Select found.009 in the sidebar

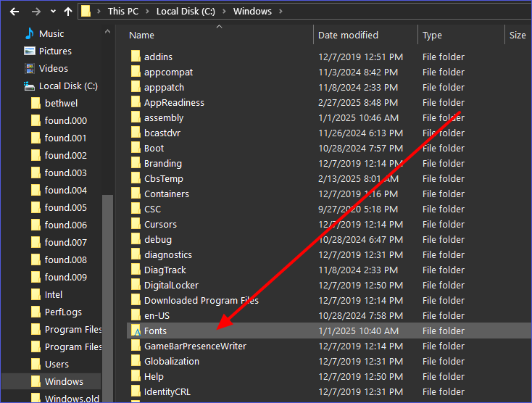(x=66, y=278)
